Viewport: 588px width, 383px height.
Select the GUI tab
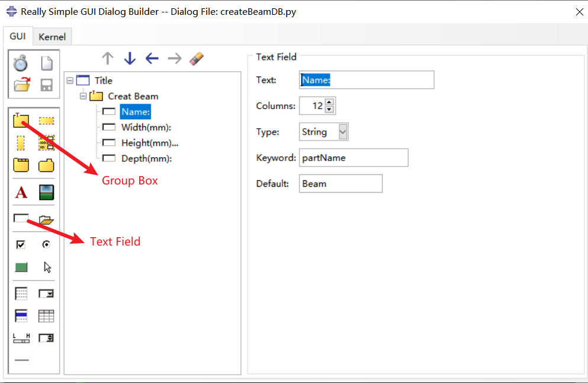[x=17, y=36]
